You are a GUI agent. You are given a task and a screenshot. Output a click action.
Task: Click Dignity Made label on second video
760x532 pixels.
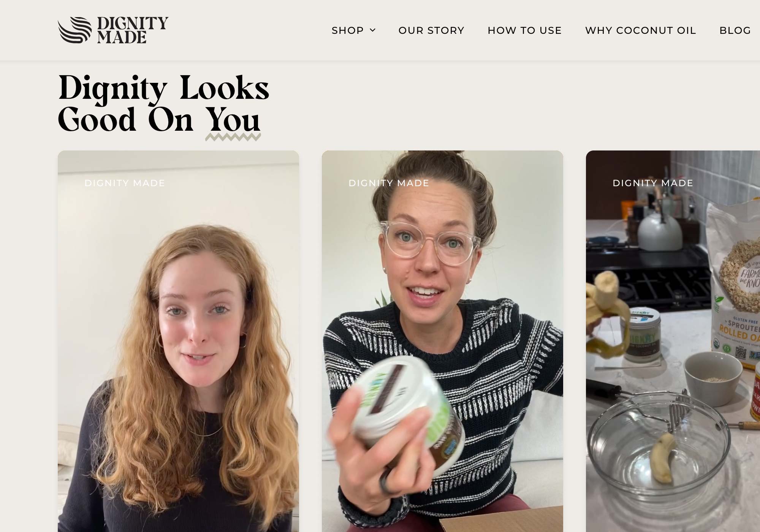tap(389, 183)
